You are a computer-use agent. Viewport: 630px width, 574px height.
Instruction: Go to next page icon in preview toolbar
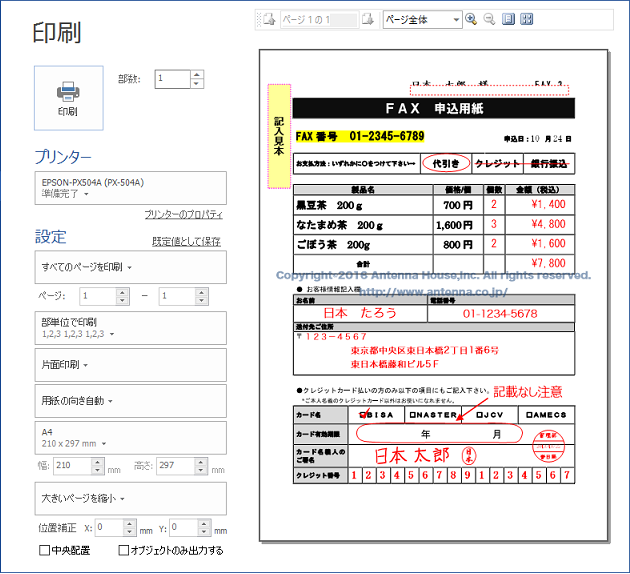click(368, 19)
